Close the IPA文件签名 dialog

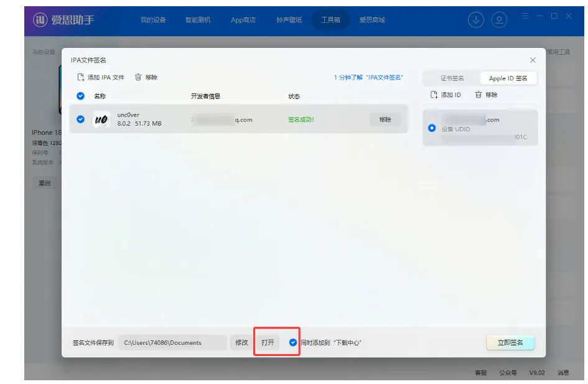pos(533,60)
